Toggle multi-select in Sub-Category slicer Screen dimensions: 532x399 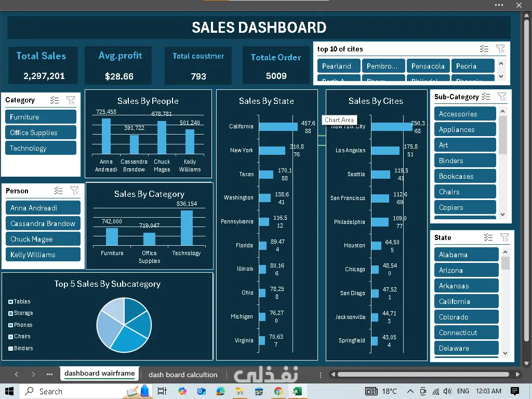click(x=486, y=97)
